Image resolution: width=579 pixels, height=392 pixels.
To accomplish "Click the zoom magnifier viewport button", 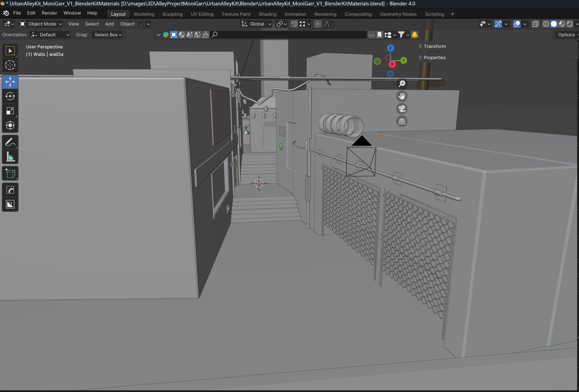I will click(x=402, y=84).
